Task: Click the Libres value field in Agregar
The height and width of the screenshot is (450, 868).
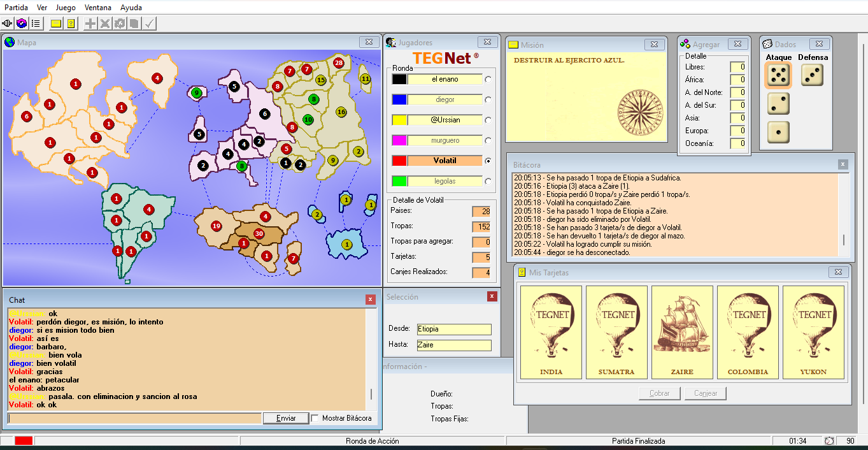Action: pos(738,67)
